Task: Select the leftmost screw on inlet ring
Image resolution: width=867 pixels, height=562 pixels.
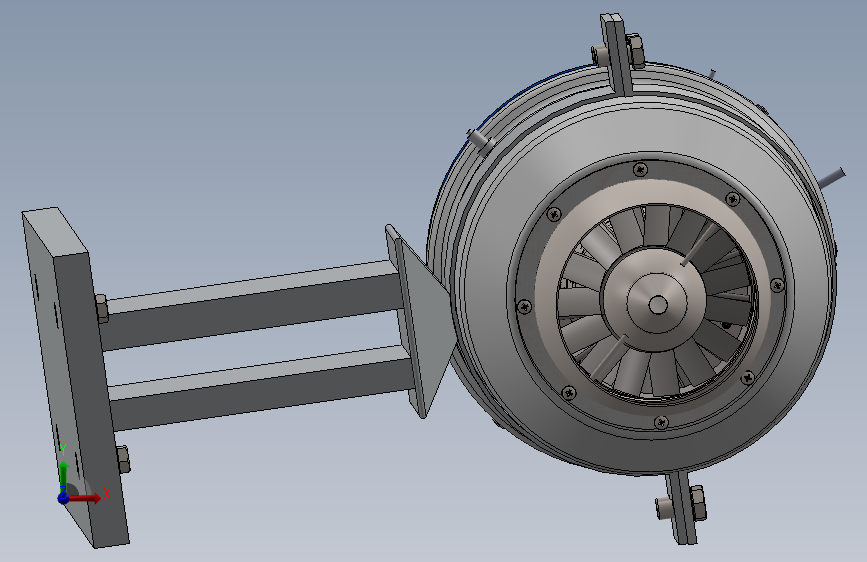Action: (524, 306)
